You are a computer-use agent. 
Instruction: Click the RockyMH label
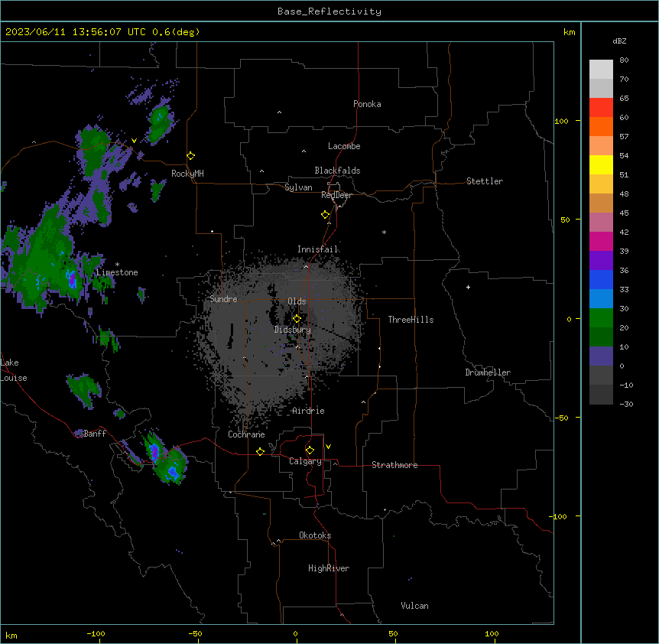(x=187, y=174)
